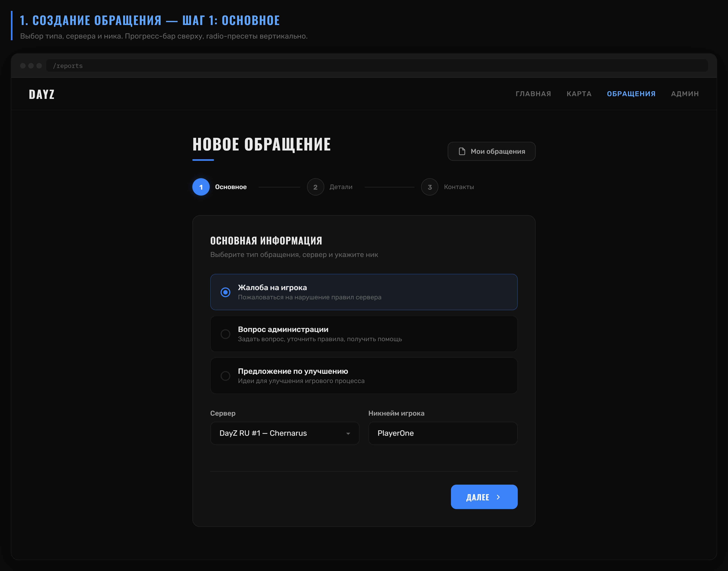The width and height of the screenshot is (728, 571).
Task: Click the Никнейм игрока field label
Action: (396, 413)
